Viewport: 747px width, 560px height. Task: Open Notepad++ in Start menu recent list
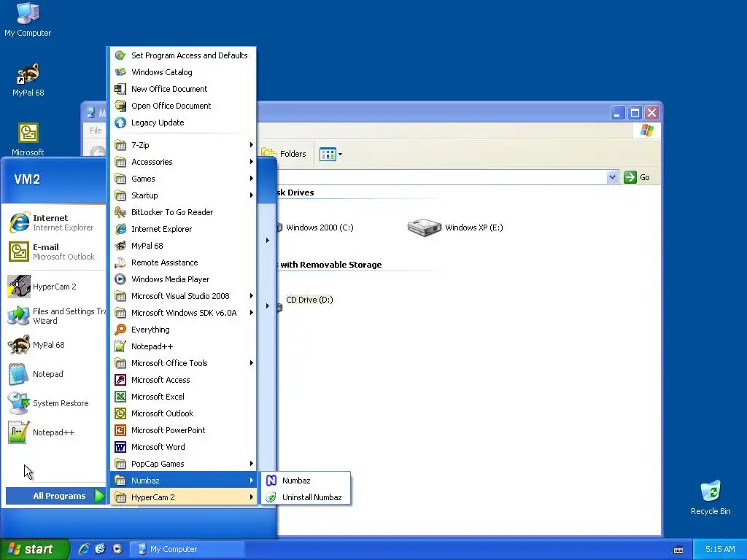pos(55,432)
